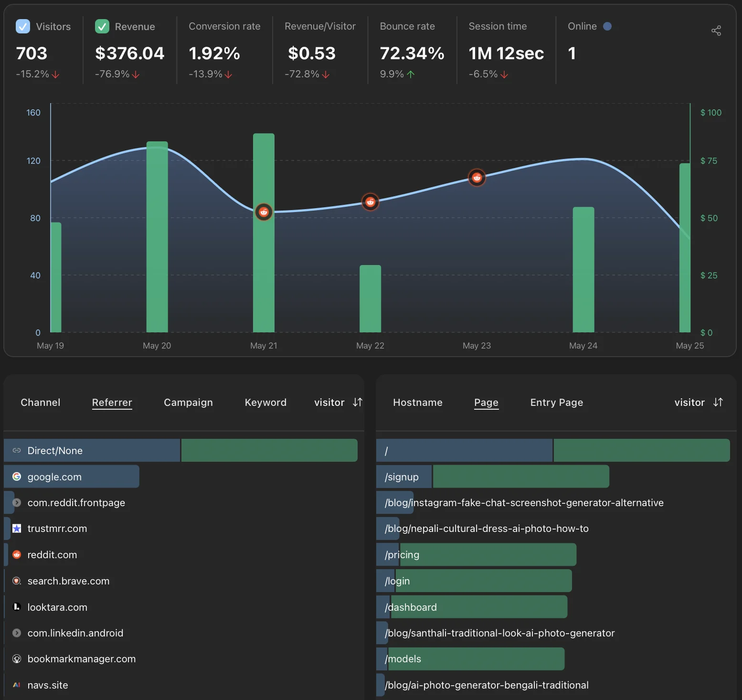Click the Conversion rate metric 1.92%
The width and height of the screenshot is (742, 700).
tap(214, 53)
